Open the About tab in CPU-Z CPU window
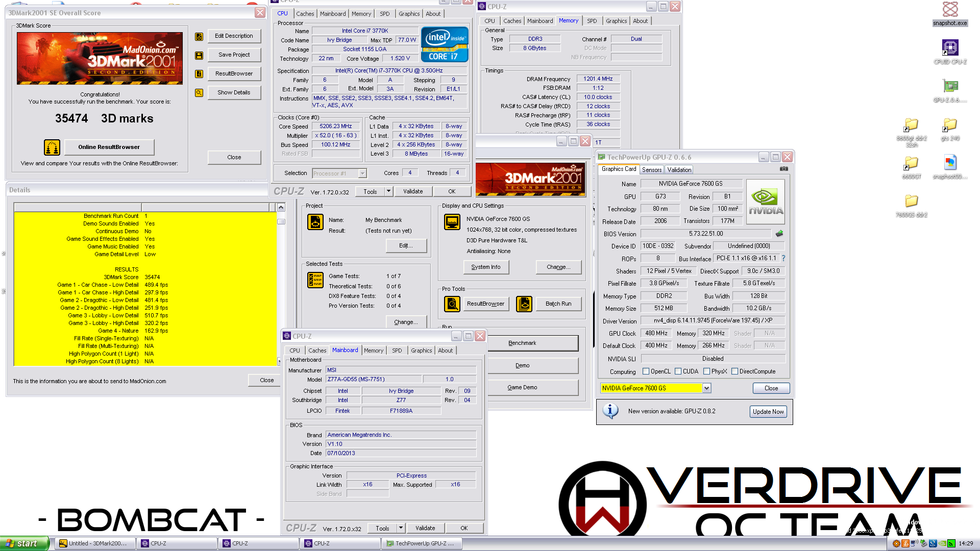Image resolution: width=980 pixels, height=551 pixels. pos(433,14)
